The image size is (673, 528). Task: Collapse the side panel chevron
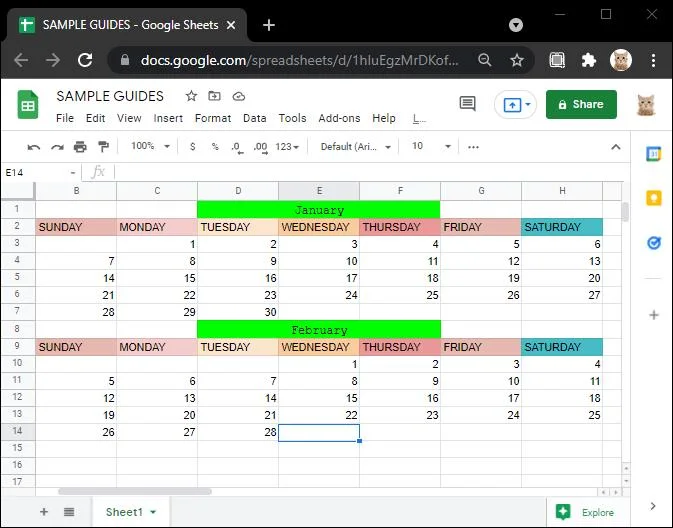(x=653, y=506)
